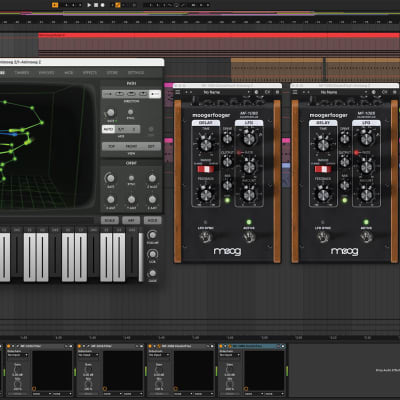Open the right moogerfooger plugin menu icon
400x400 pixels.
[x=295, y=92]
